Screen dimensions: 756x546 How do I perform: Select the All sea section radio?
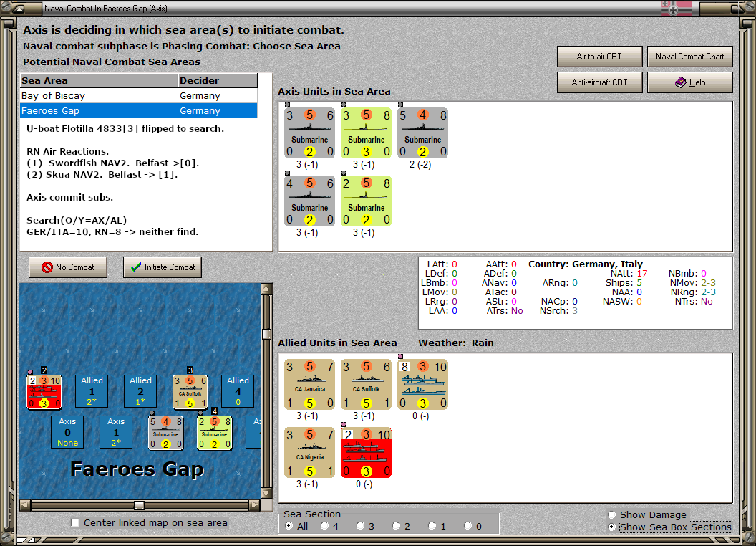pyautogui.click(x=289, y=526)
